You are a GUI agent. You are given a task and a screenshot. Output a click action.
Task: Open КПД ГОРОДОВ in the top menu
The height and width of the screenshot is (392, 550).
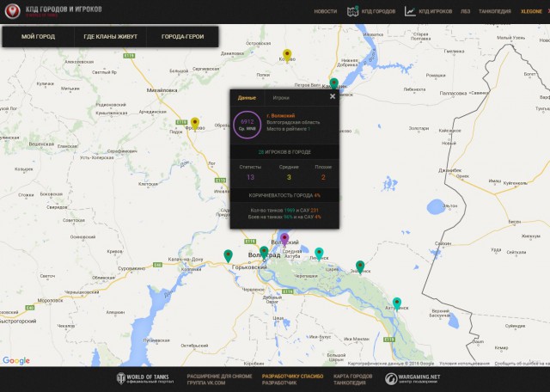coord(378,11)
